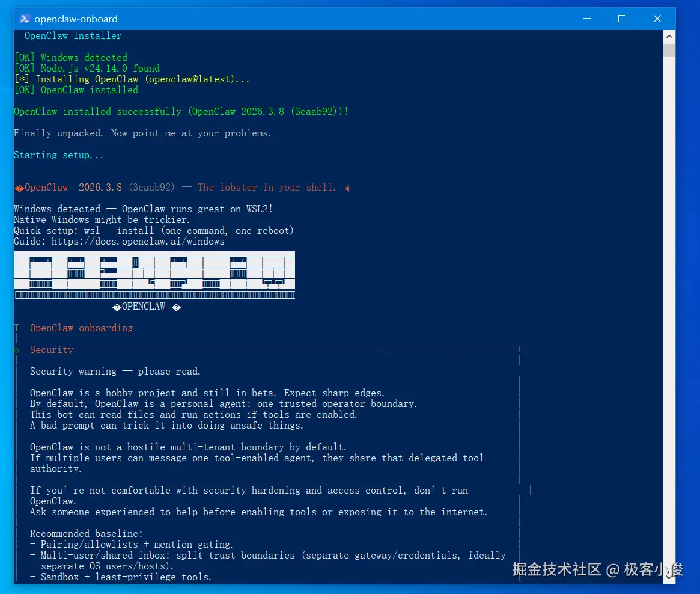
Task: Click the 'Installing OpenClaw (openclaw@latest)...' line
Action: tap(132, 79)
